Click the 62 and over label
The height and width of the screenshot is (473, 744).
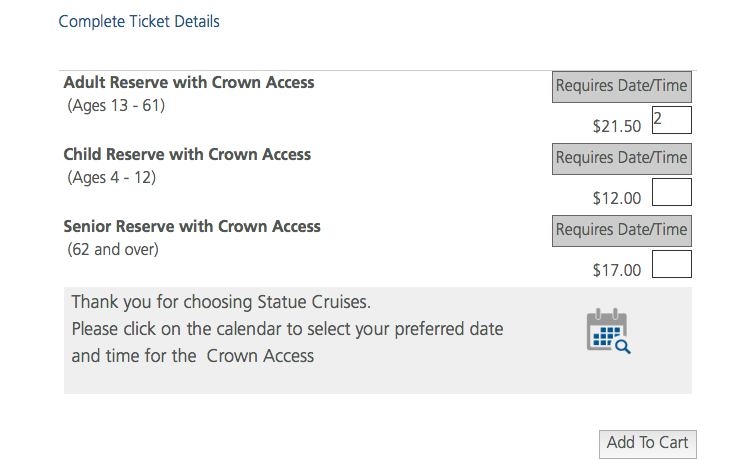click(113, 250)
